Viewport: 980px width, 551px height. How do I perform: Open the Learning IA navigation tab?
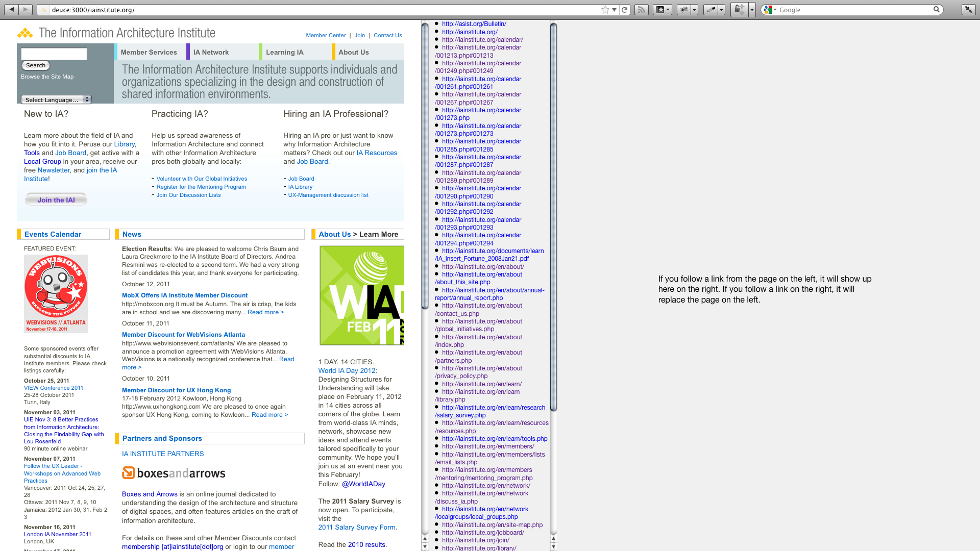point(284,52)
